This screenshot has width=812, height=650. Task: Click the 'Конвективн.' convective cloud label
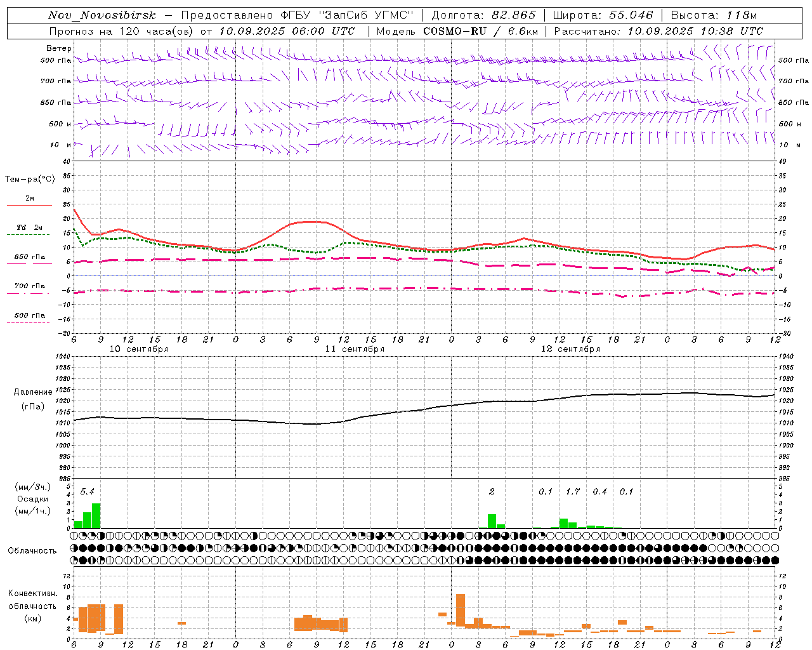coord(33,594)
